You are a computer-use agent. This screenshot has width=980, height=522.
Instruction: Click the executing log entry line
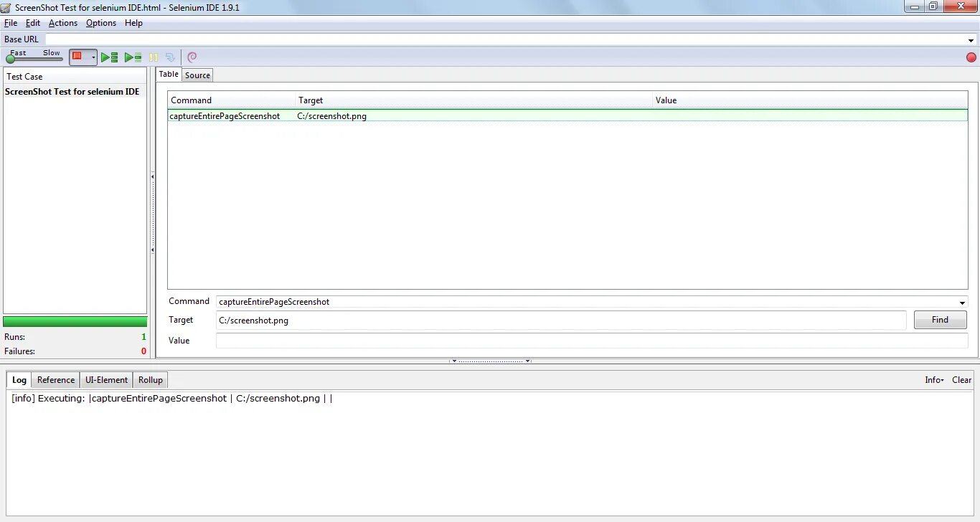pyautogui.click(x=172, y=399)
